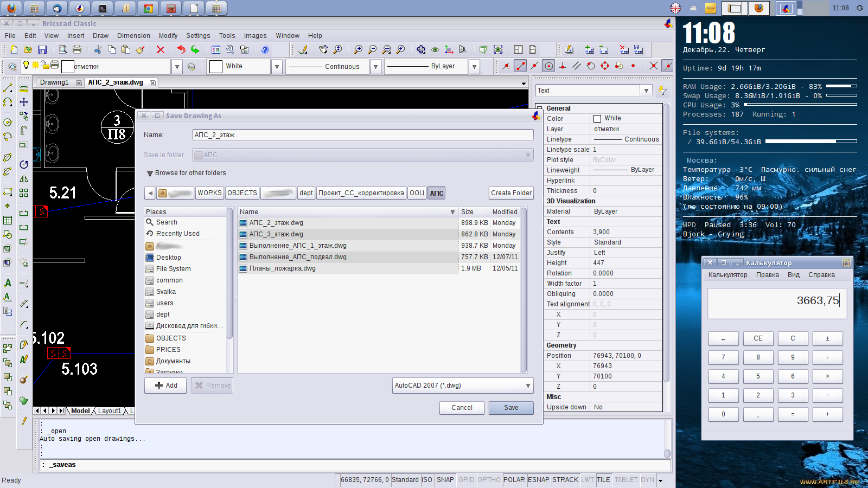Open the color dropdown showing White
The image size is (868, 488).
277,67
